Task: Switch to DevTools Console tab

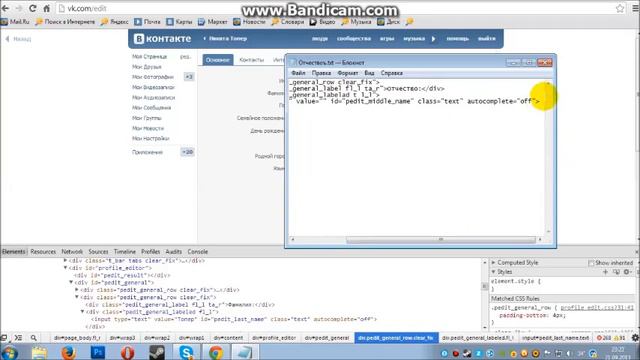Action: [198, 251]
